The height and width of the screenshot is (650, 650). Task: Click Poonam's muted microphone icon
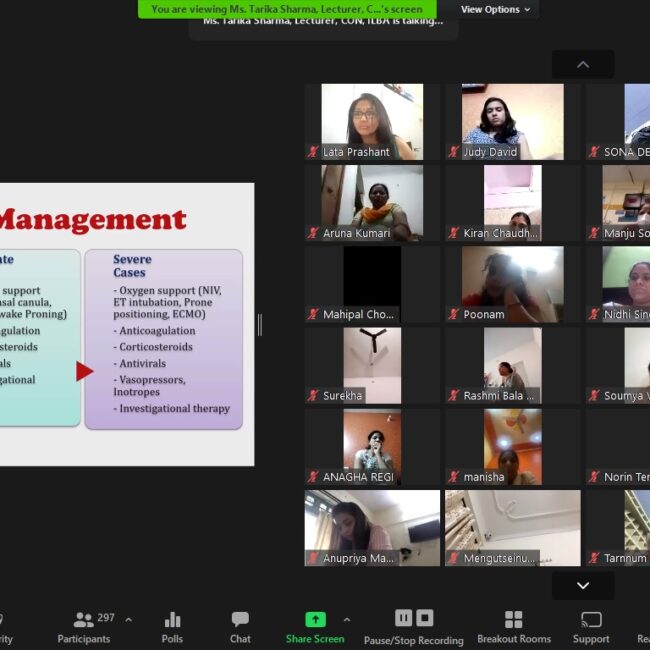(454, 315)
